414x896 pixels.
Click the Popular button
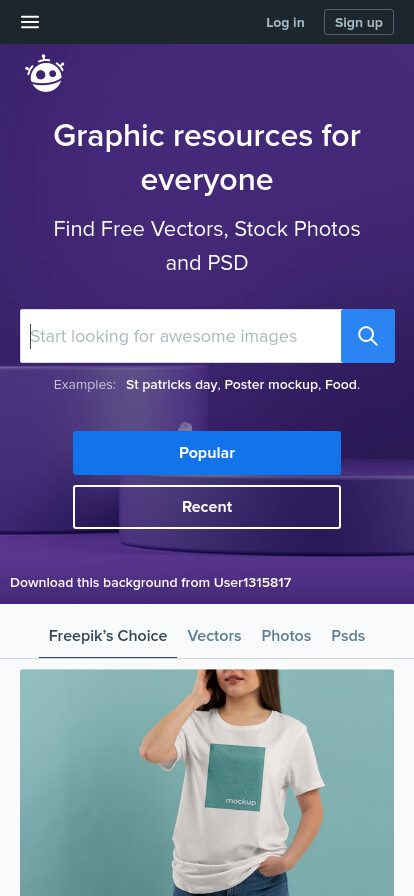[x=207, y=453]
